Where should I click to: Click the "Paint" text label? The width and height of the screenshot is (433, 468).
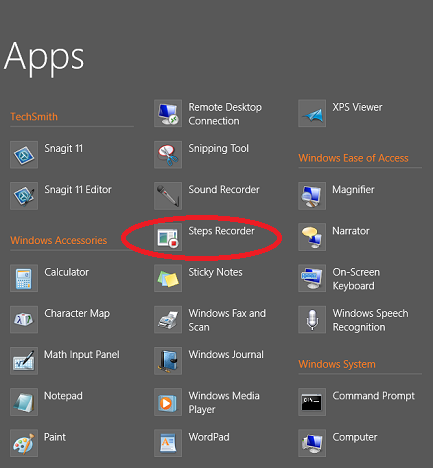coord(55,437)
